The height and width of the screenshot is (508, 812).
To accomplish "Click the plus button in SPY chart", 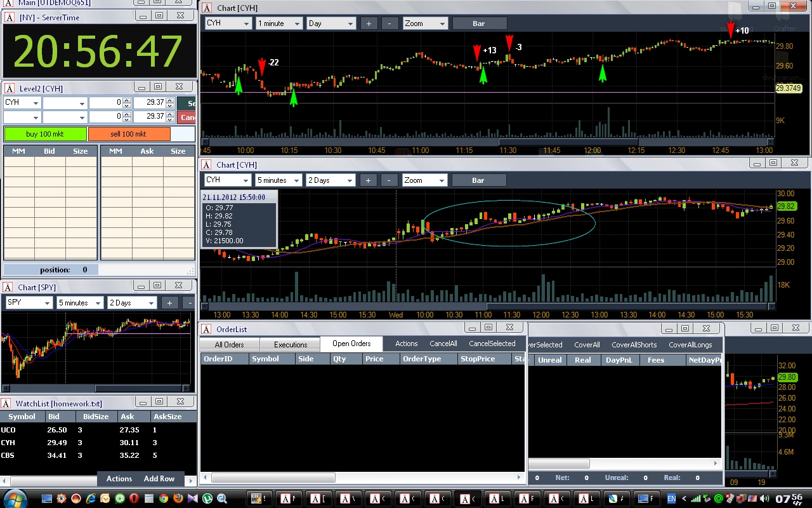I will tap(169, 303).
